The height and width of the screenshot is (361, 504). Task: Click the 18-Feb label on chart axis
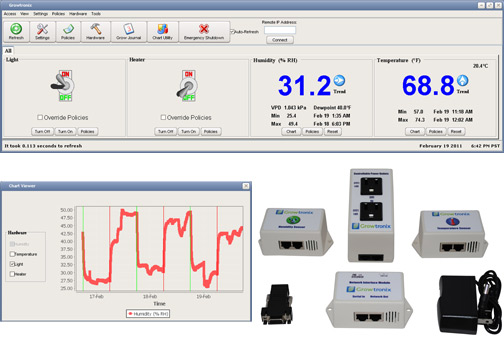(150, 296)
